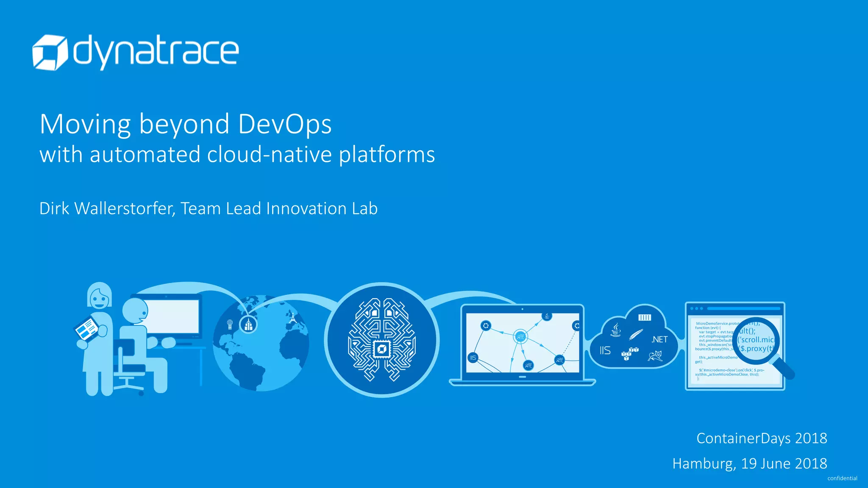The width and height of the screenshot is (868, 488).
Task: Click the Java coffee cup icon in cloud
Action: pyautogui.click(x=615, y=330)
